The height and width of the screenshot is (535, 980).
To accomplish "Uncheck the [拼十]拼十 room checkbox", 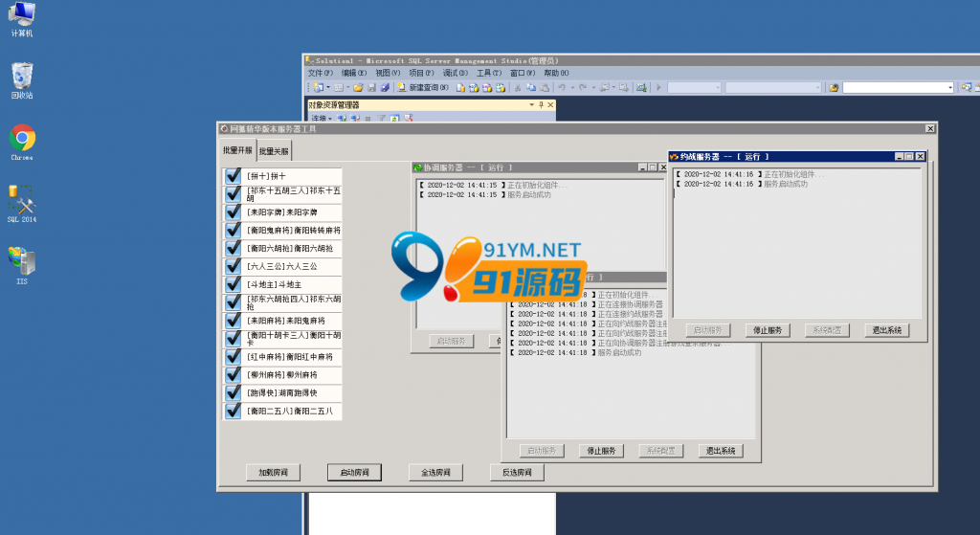I will pyautogui.click(x=234, y=176).
